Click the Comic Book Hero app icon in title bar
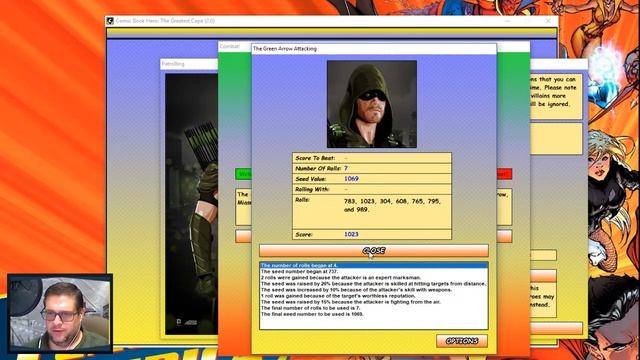The image size is (640, 360). [110, 21]
